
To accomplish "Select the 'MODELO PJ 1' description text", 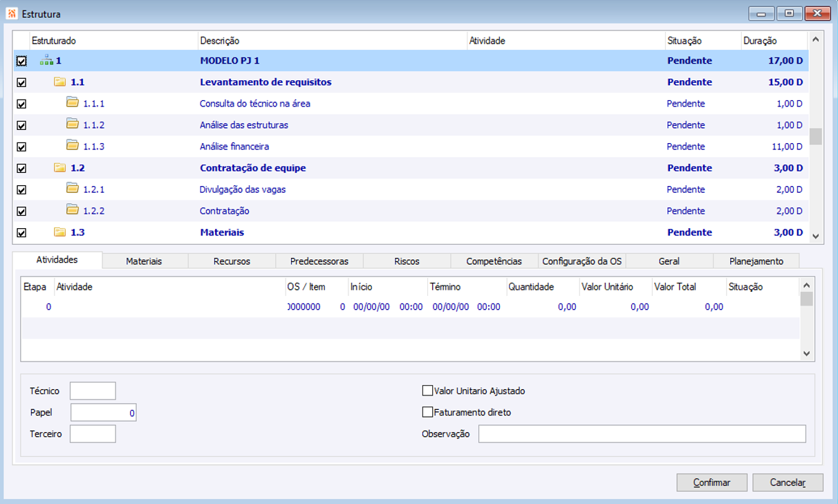I will (x=230, y=61).
